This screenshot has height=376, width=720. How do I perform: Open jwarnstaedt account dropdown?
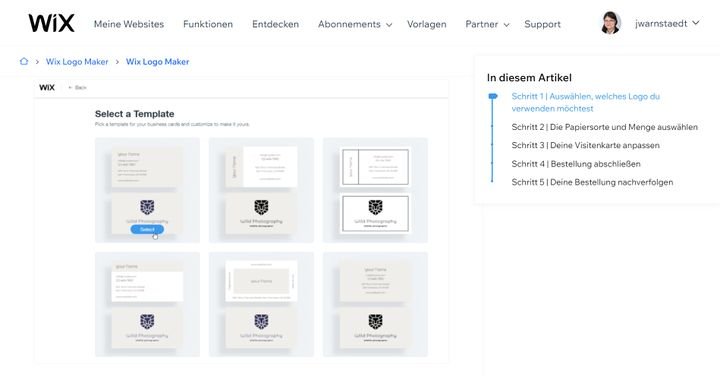coord(667,23)
